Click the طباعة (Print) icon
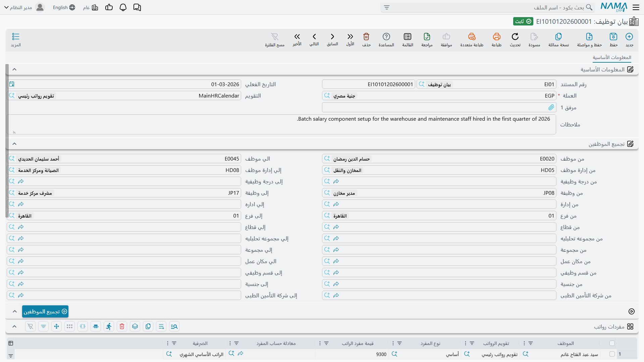 tap(496, 37)
